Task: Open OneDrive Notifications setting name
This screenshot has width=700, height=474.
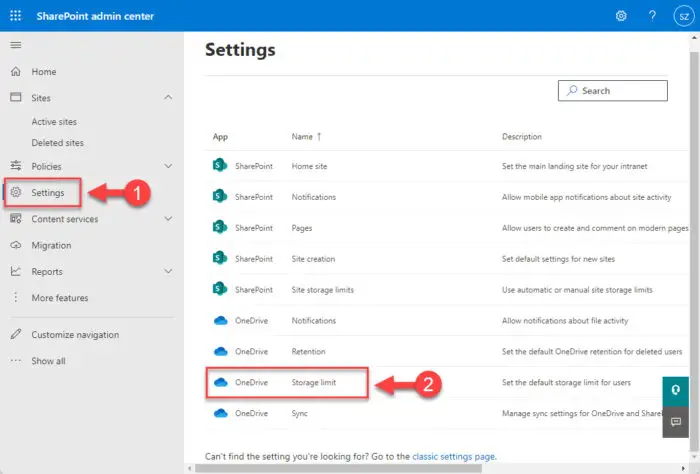Action: [x=313, y=320]
